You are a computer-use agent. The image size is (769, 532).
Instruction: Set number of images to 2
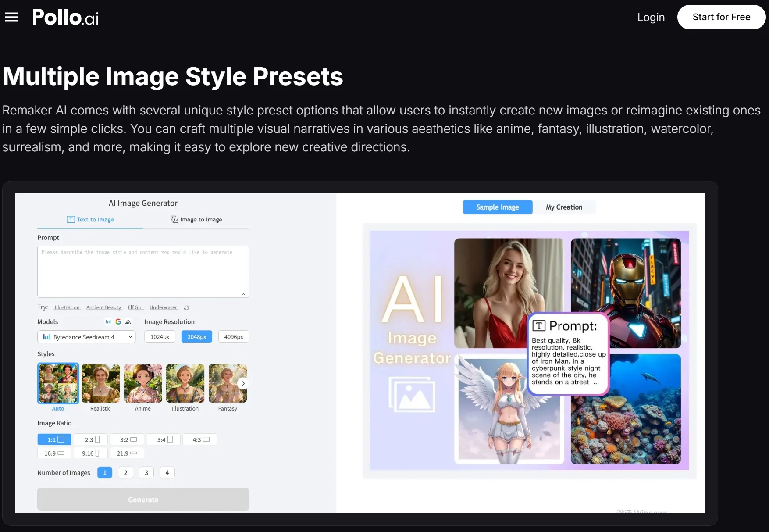click(125, 473)
